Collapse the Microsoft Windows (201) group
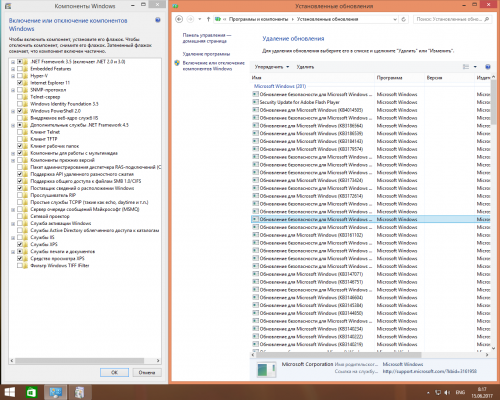 (280, 86)
